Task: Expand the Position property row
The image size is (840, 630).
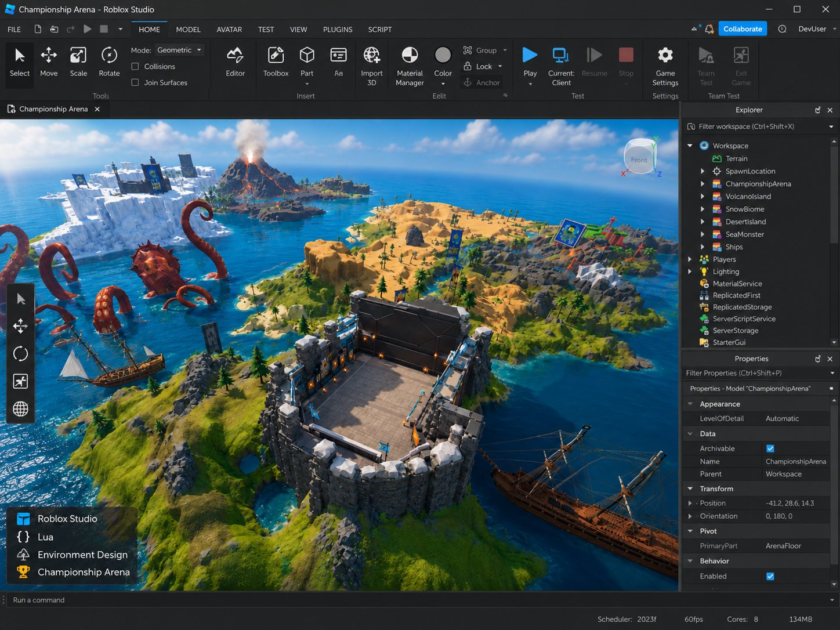Action: (x=690, y=503)
